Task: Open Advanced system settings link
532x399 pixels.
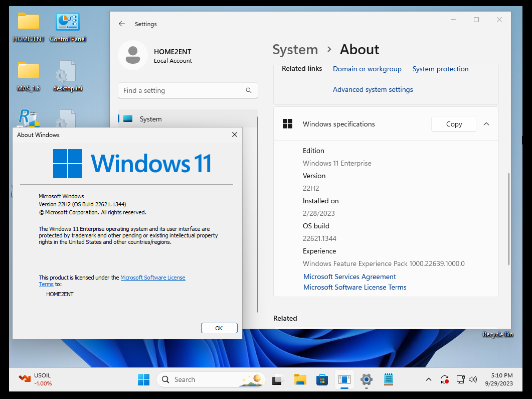Action: point(373,90)
